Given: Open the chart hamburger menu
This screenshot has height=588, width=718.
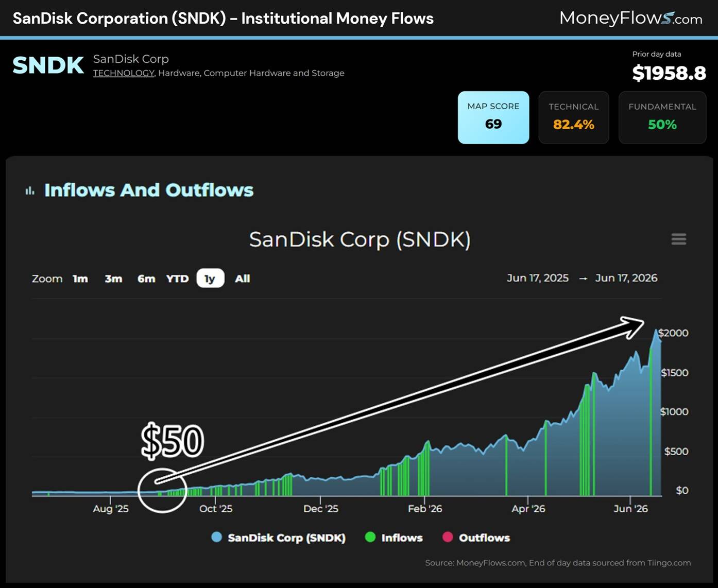Looking at the screenshot, I should pyautogui.click(x=678, y=239).
